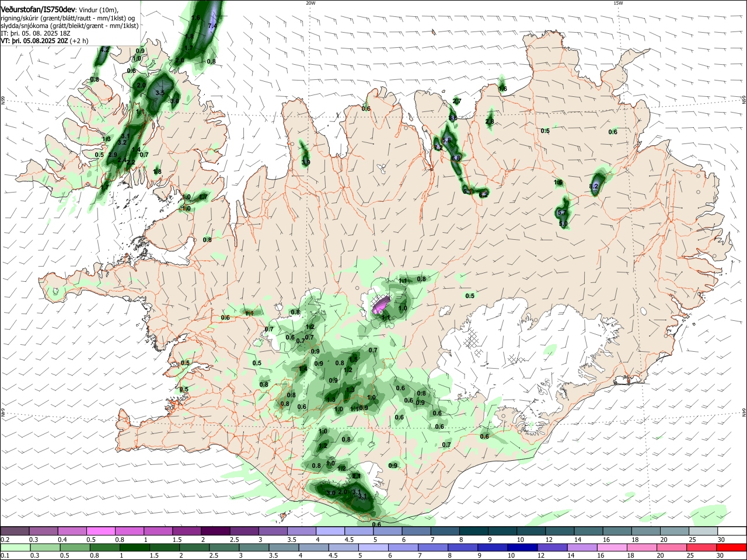Screen dimensions: 747x560
Task: Pick the bright pink 0.5 snow legend swatch
Action: pyautogui.click(x=100, y=531)
